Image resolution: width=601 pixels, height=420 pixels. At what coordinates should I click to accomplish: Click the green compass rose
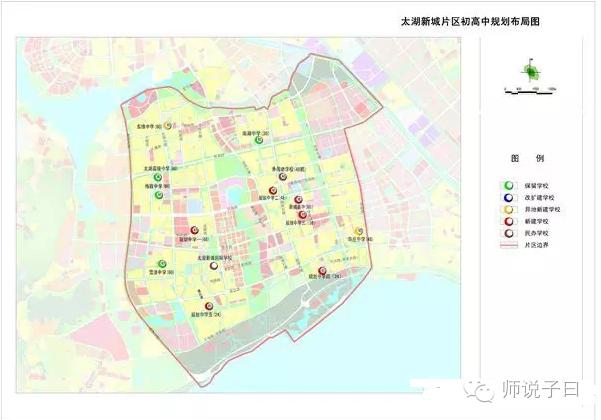point(531,71)
